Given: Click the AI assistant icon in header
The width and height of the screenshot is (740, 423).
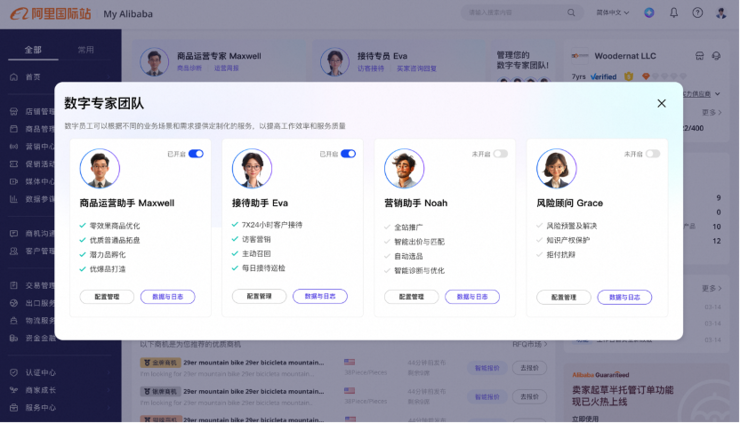Looking at the screenshot, I should 649,13.
